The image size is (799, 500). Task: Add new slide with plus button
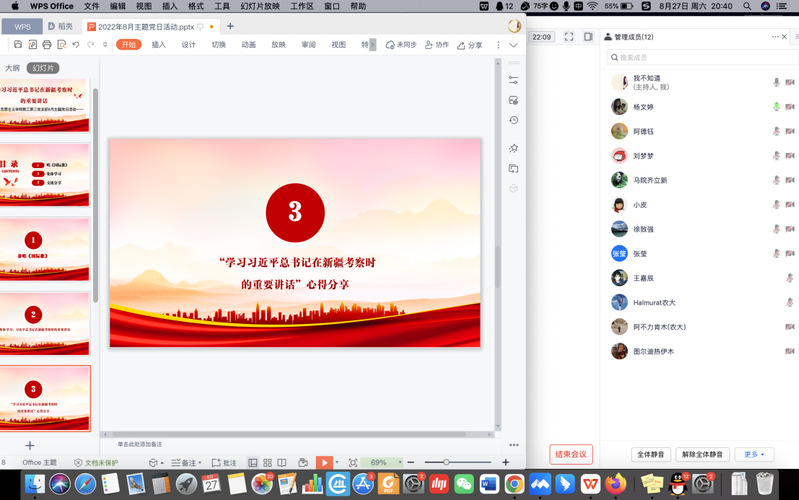point(30,445)
